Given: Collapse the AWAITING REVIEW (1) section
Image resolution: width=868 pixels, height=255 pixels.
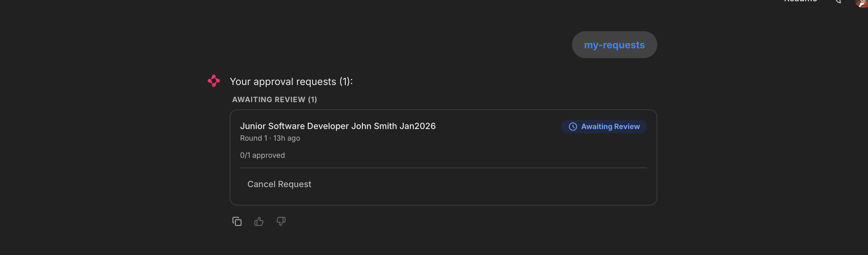Looking at the screenshot, I should click(x=274, y=99).
